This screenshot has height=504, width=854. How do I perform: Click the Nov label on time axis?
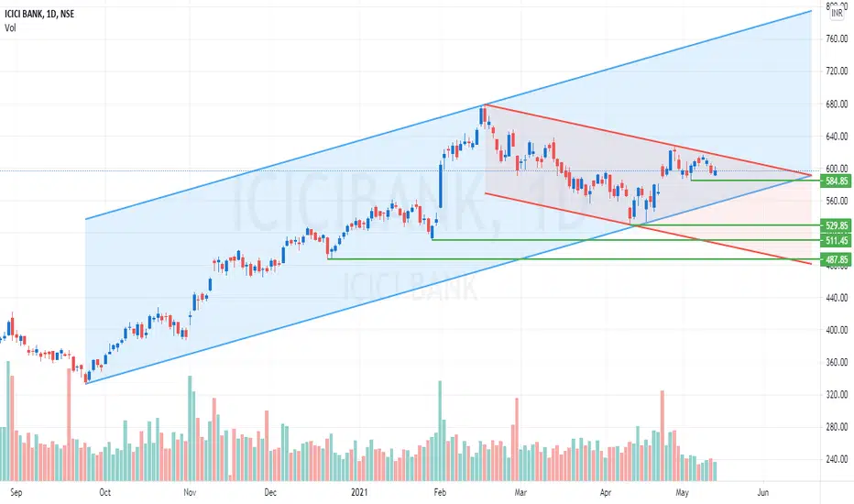190,493
